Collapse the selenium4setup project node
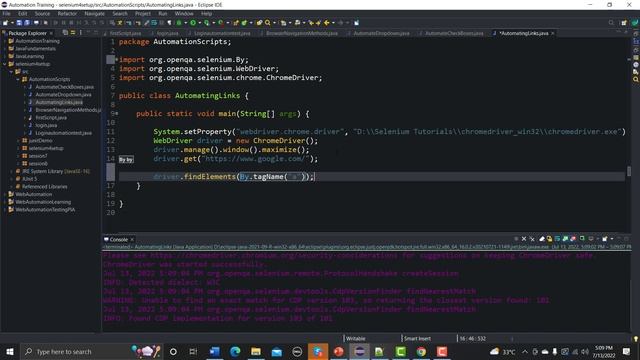This screenshot has width=640, height=360. pos(5,64)
